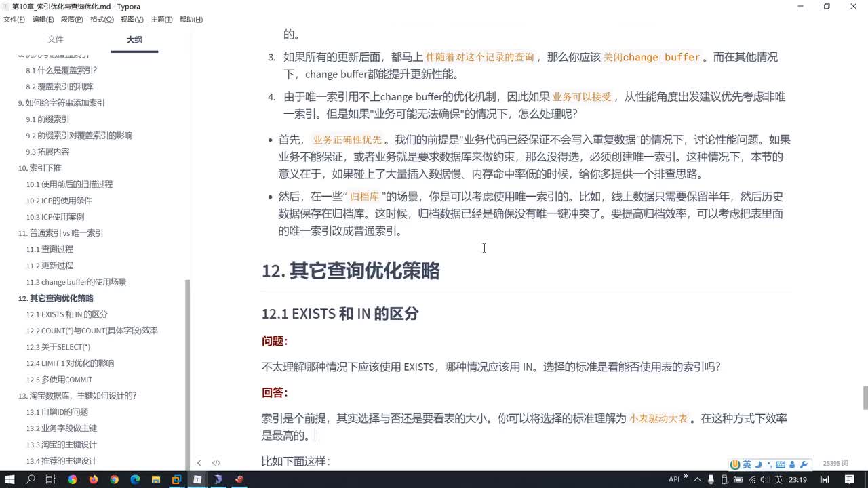Select outline 12.1 EXISTS 和 IN 的区分
Screen dimensions: 868x488
(66, 314)
